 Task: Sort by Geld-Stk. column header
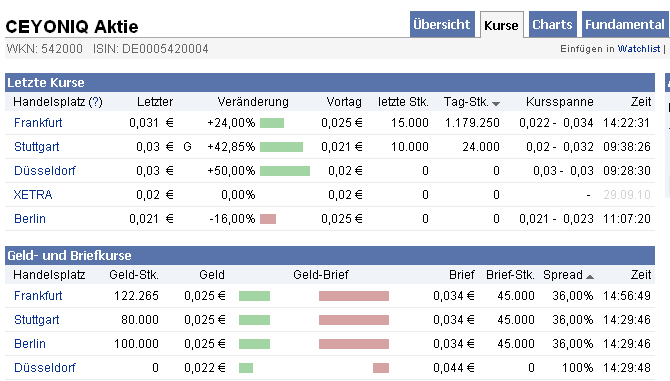pos(134,275)
